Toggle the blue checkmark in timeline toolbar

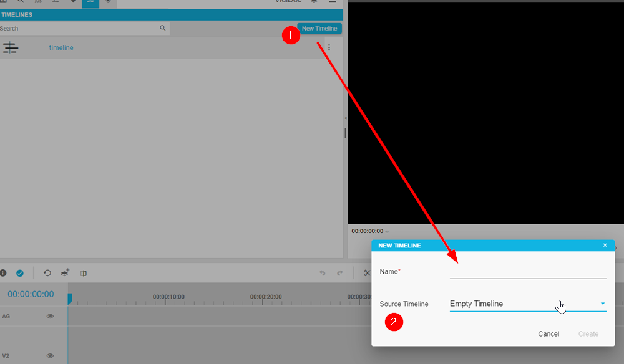click(x=20, y=273)
